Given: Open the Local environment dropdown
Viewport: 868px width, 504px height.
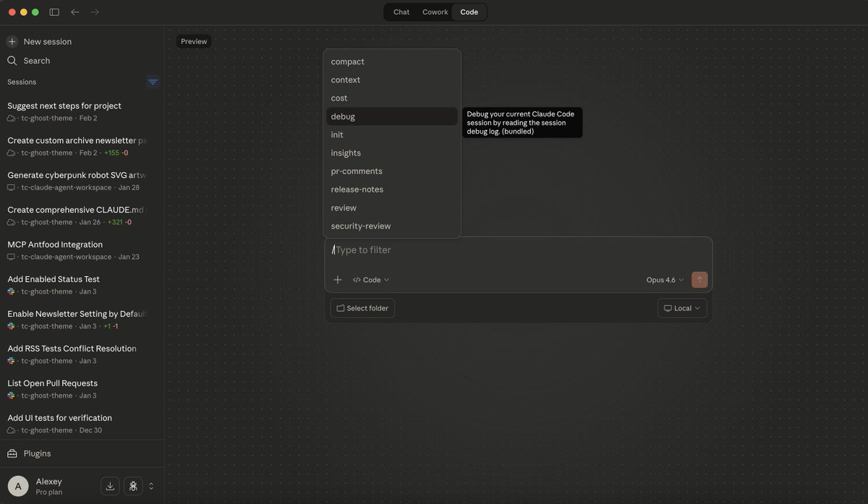Looking at the screenshot, I should pos(681,307).
